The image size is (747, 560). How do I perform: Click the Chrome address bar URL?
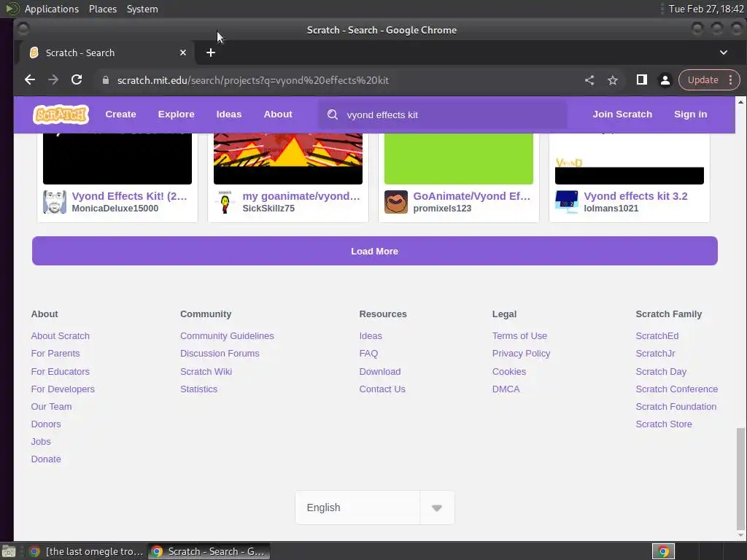(253, 80)
